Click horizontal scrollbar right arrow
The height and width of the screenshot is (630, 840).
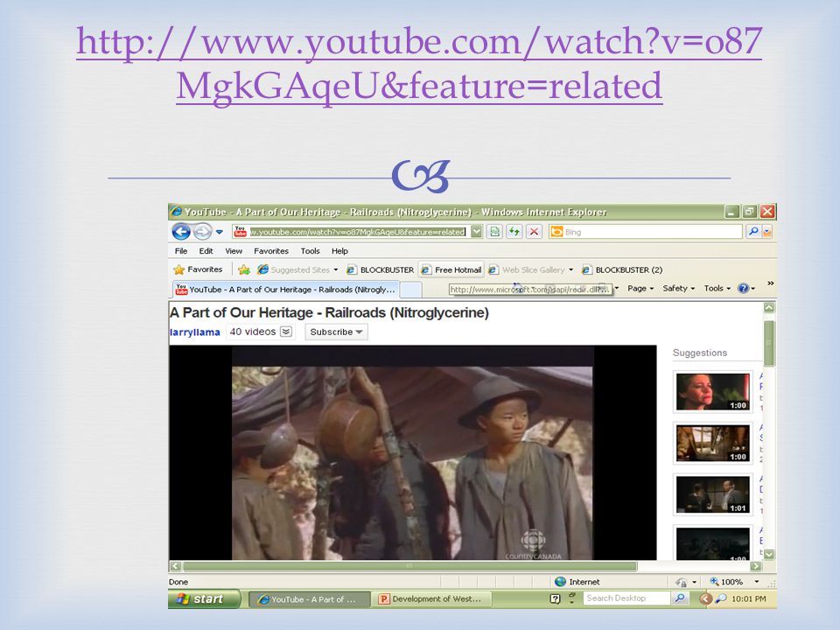click(755, 566)
